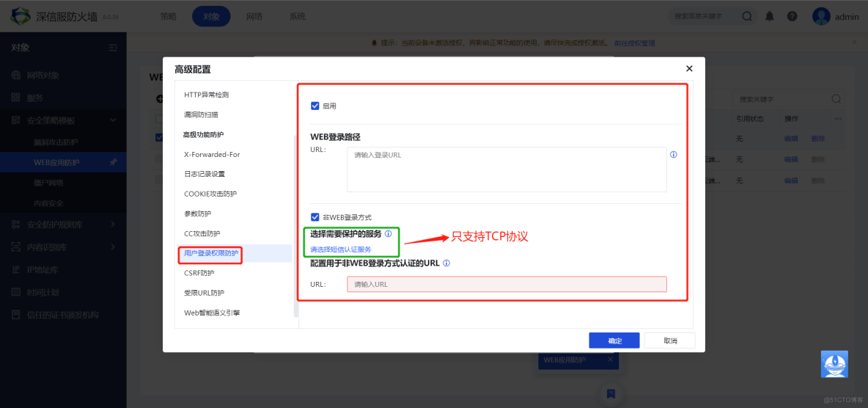
Task: Click the 时间计划 icon
Action: [x=16, y=292]
